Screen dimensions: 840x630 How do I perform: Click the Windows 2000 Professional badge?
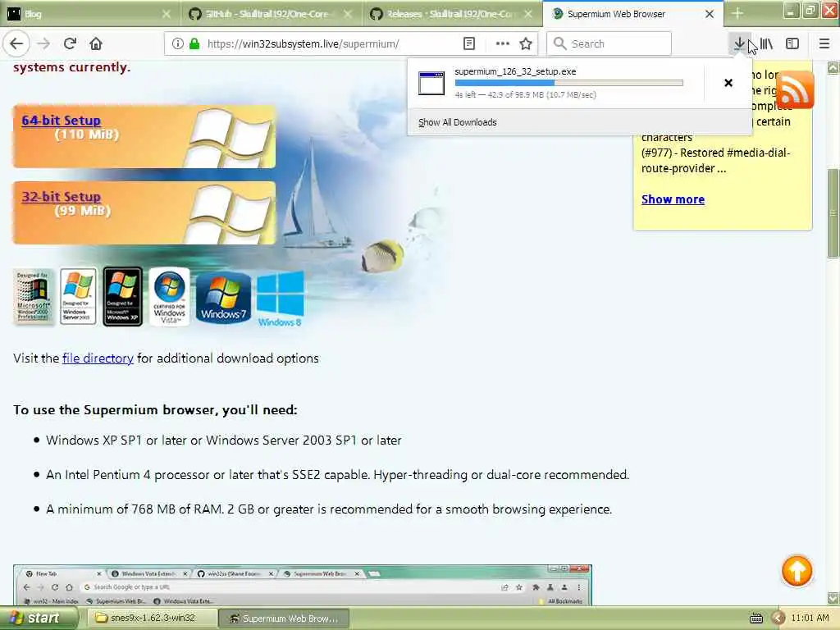[x=33, y=297]
